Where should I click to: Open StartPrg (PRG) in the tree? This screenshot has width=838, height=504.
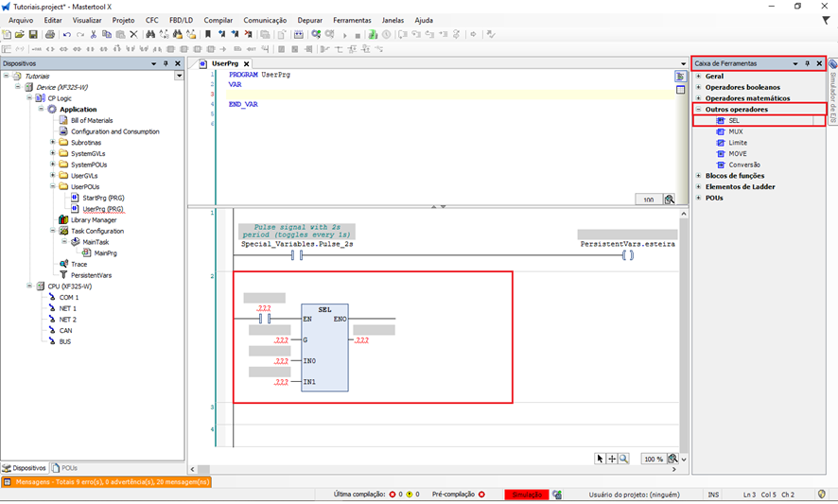(102, 198)
